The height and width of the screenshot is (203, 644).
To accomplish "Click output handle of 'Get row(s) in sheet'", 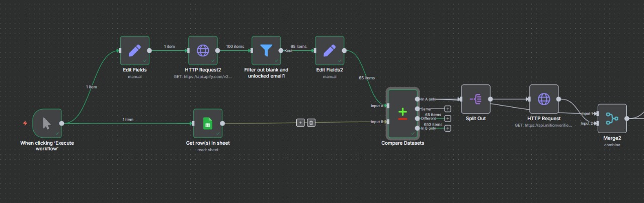I will (222, 123).
